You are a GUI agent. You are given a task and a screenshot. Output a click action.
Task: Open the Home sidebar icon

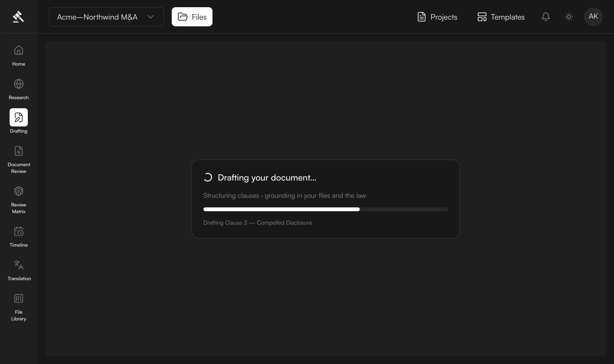click(19, 50)
